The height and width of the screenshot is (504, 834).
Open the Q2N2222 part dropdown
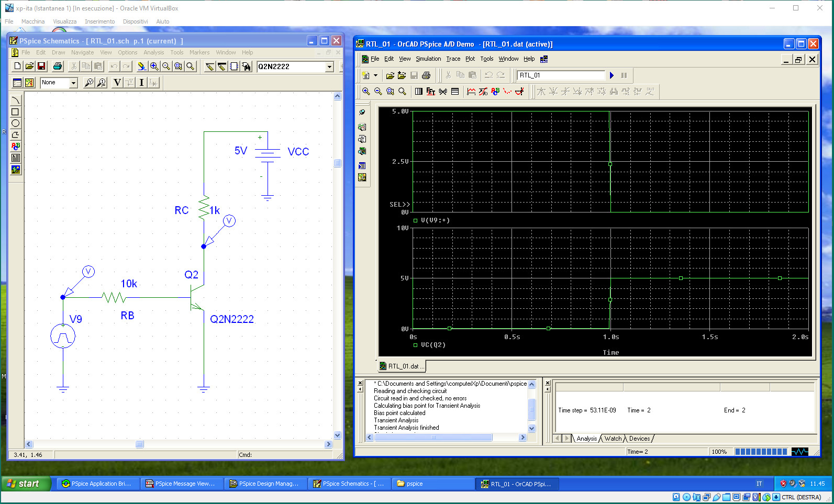(329, 67)
